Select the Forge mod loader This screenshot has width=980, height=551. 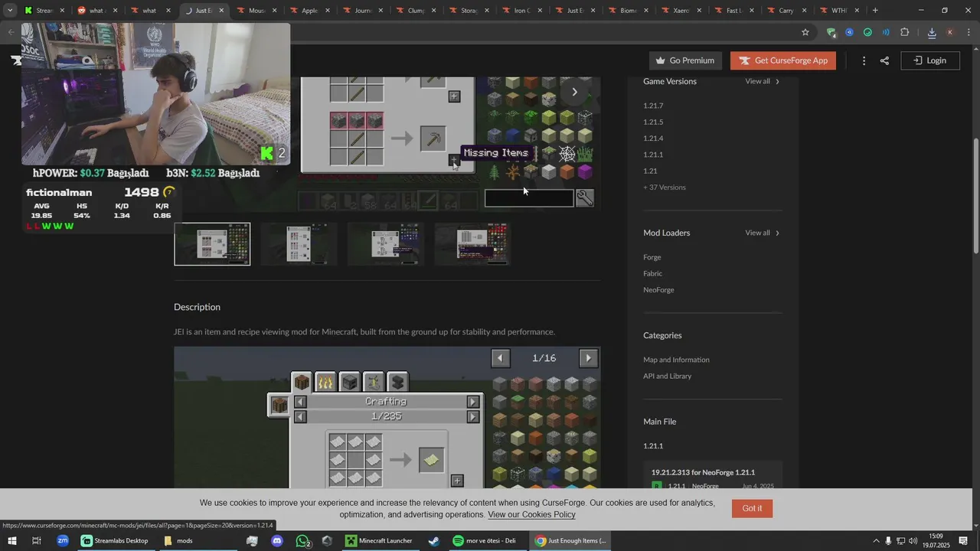pos(652,257)
